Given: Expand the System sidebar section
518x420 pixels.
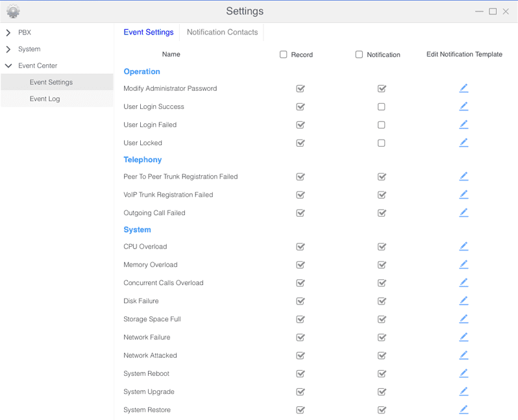Looking at the screenshot, I should pos(8,49).
